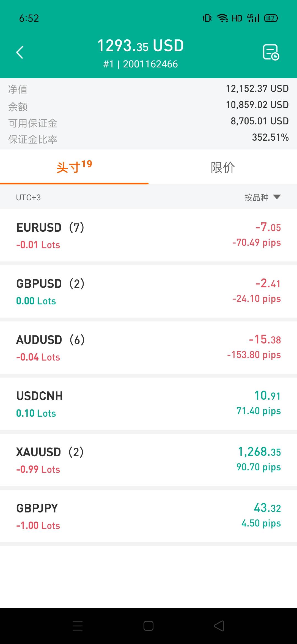Open the order history icon
This screenshot has height=644, width=297.
tap(271, 52)
